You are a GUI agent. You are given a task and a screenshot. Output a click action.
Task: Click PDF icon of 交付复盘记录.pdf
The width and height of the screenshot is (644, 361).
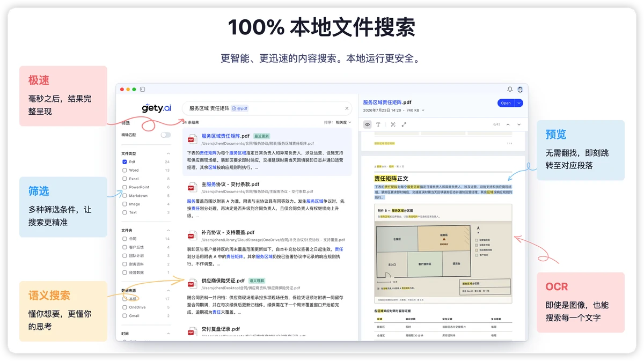pos(192,331)
